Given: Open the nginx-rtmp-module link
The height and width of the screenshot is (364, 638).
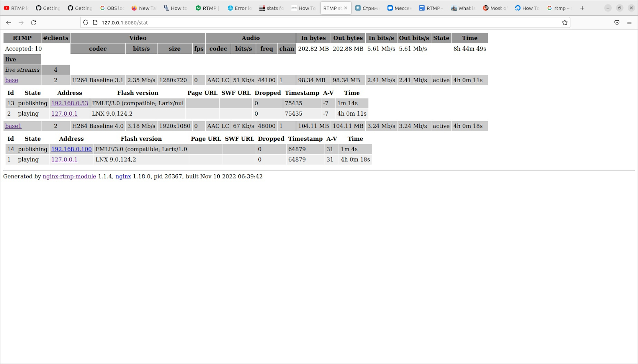Looking at the screenshot, I should pyautogui.click(x=69, y=176).
